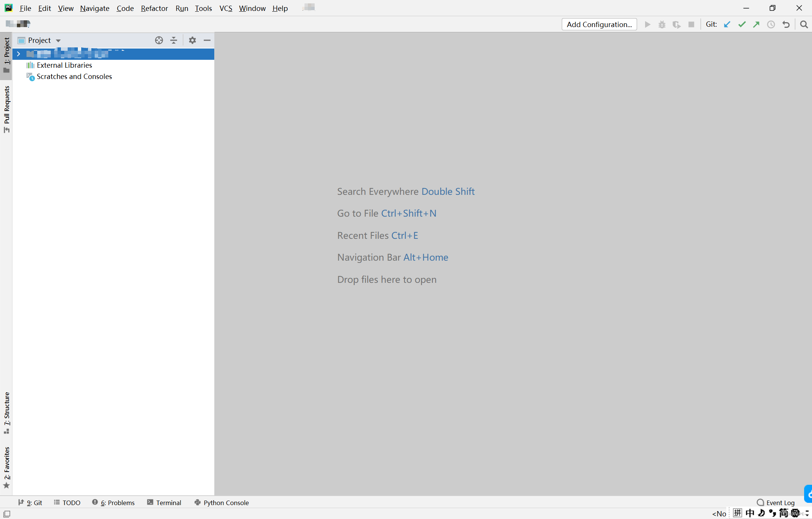
Task: Click the Git commit checkmark icon
Action: pos(742,24)
